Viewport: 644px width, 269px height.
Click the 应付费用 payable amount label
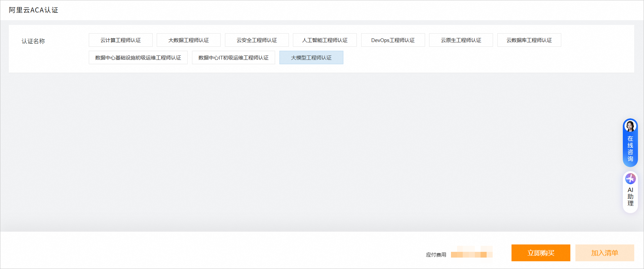tap(436, 255)
